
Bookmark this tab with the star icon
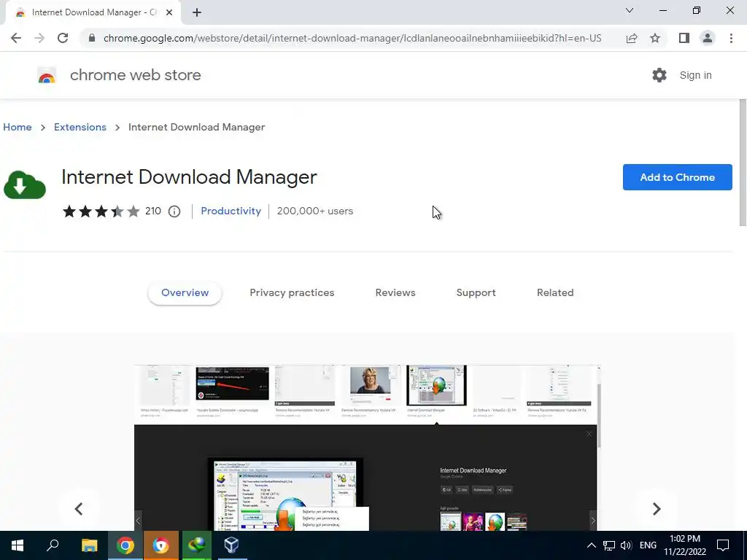[655, 38]
